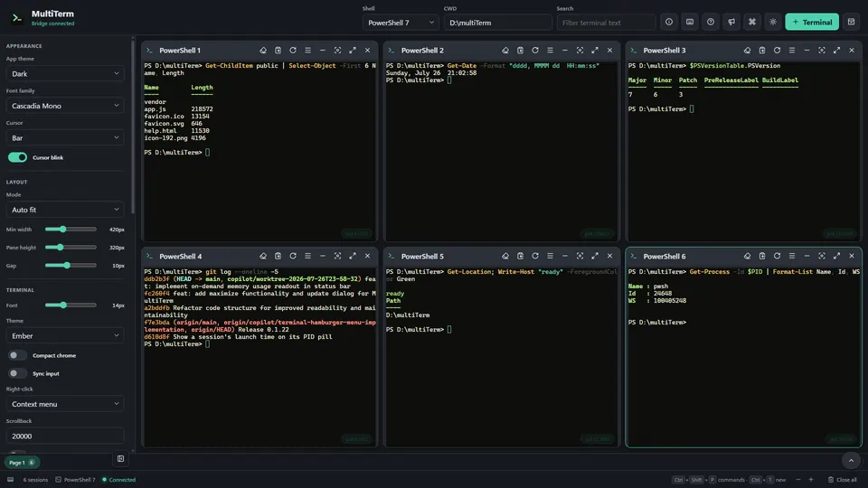Focus PowerShell 3 with the target icon
Viewport: 868px width, 488px height.
pos(822,51)
